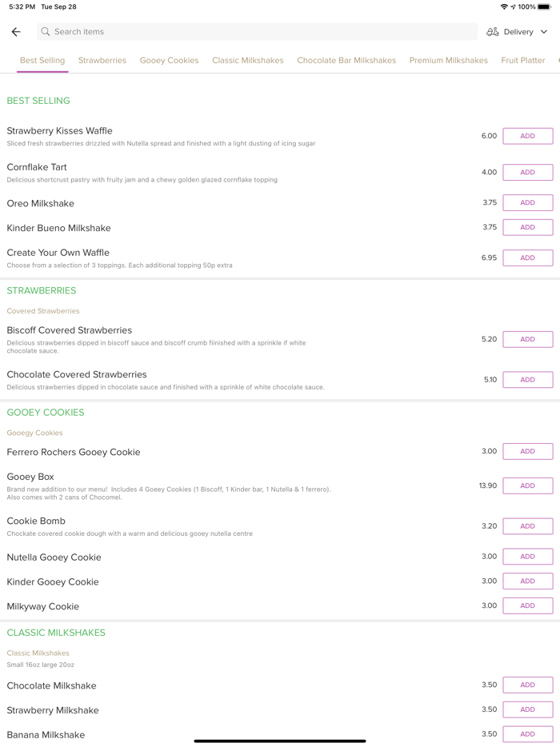
Task: Add Biscoff Covered Strawberries
Action: [x=527, y=339]
